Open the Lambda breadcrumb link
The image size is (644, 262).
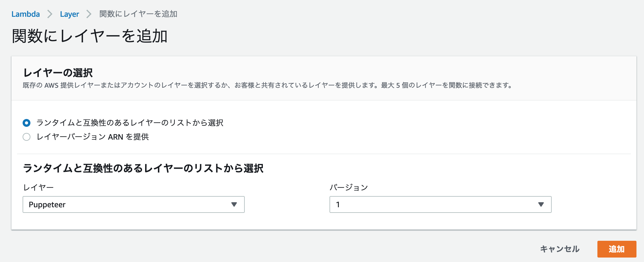25,14
